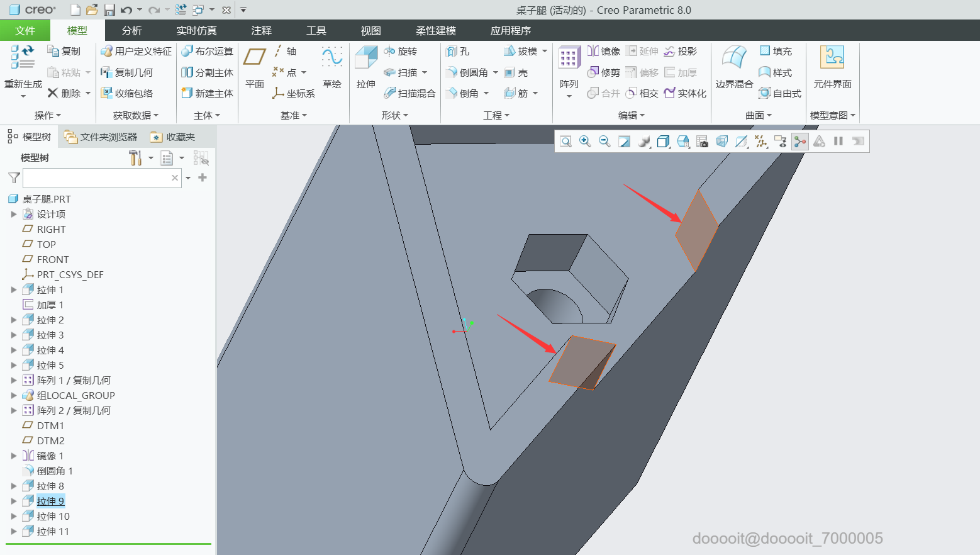Select the FRONT datum plane in tree
This screenshot has width=980, height=555.
(x=53, y=259)
